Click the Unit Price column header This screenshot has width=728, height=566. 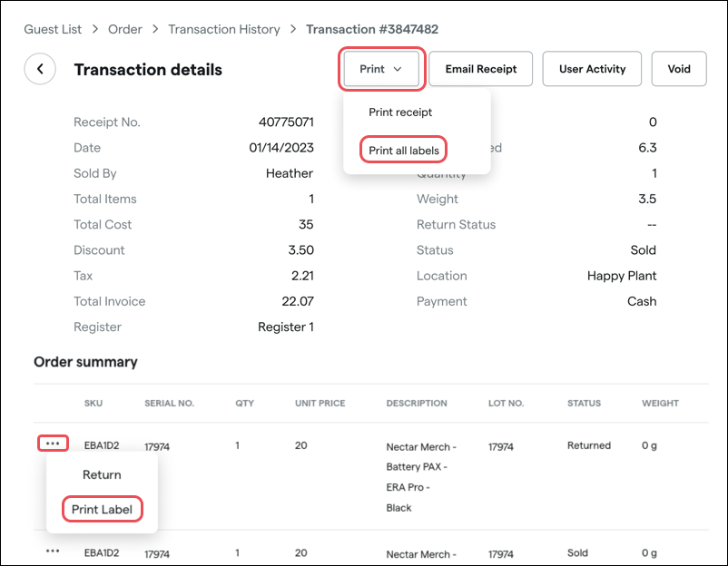tap(321, 403)
